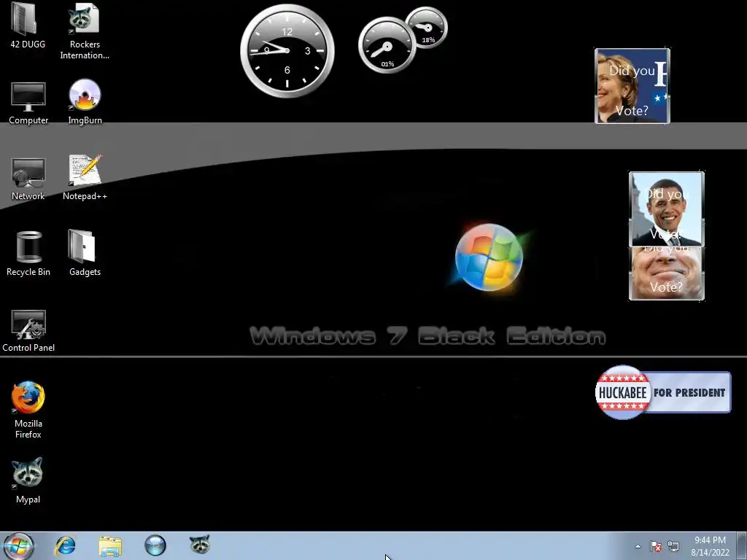Screen dimensions: 747x560
Task: Open Action Center flag tray icon
Action: coord(656,546)
